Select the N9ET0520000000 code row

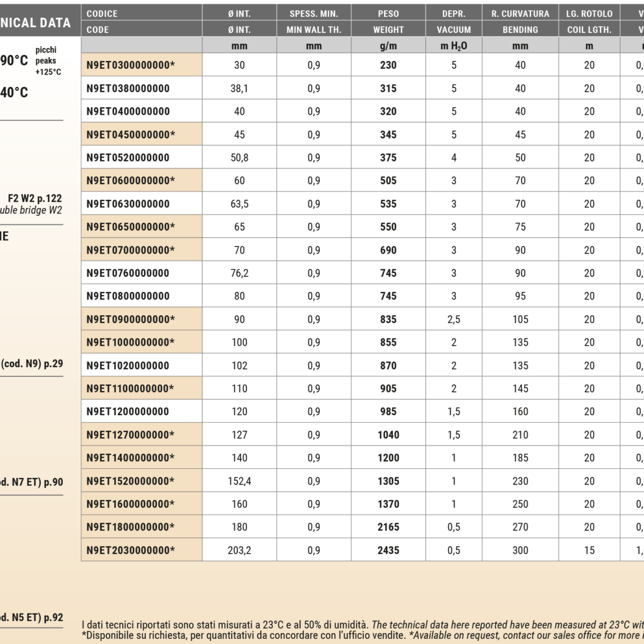pyautogui.click(x=128, y=158)
